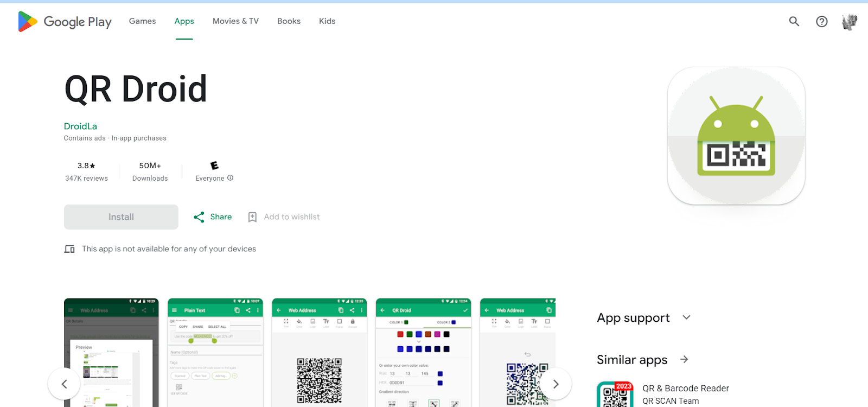Click the share icon
This screenshot has height=407, width=868.
point(199,217)
